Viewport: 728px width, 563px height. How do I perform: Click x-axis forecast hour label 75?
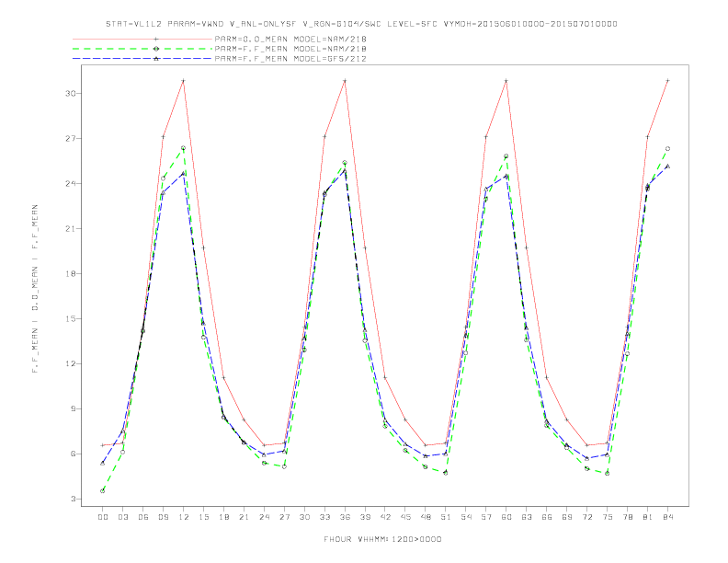608,517
